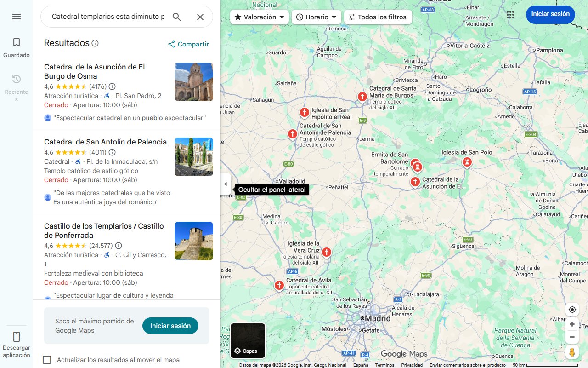Zoom in using the plus icon
This screenshot has height=368, width=588.
click(x=572, y=324)
